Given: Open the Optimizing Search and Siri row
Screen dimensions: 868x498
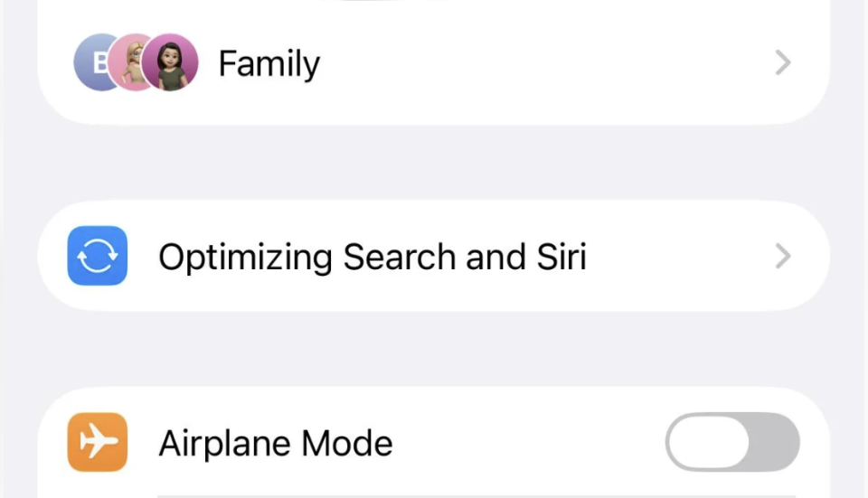Looking at the screenshot, I should pyautogui.click(x=433, y=256).
